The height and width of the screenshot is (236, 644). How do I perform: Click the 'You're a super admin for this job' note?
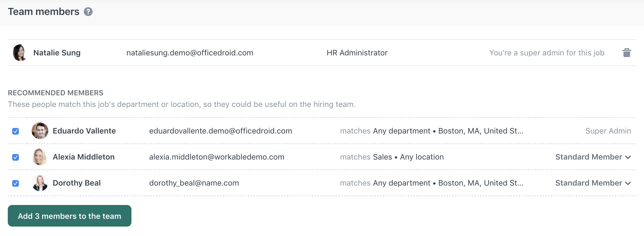[x=547, y=53]
